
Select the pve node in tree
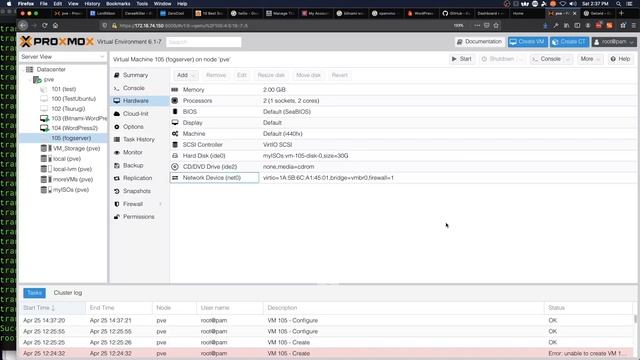(49, 80)
